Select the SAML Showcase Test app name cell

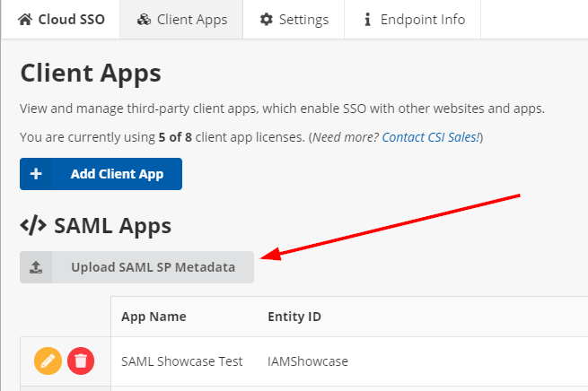(181, 361)
